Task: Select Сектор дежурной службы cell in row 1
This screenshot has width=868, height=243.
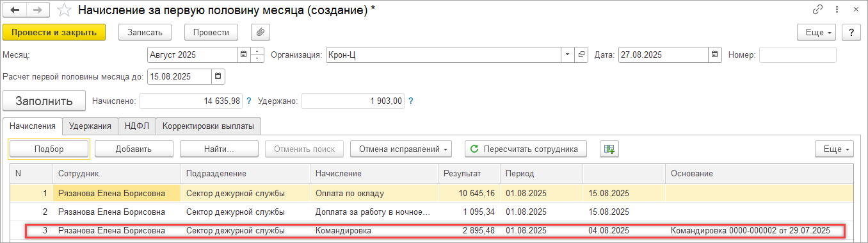Action: (x=246, y=193)
